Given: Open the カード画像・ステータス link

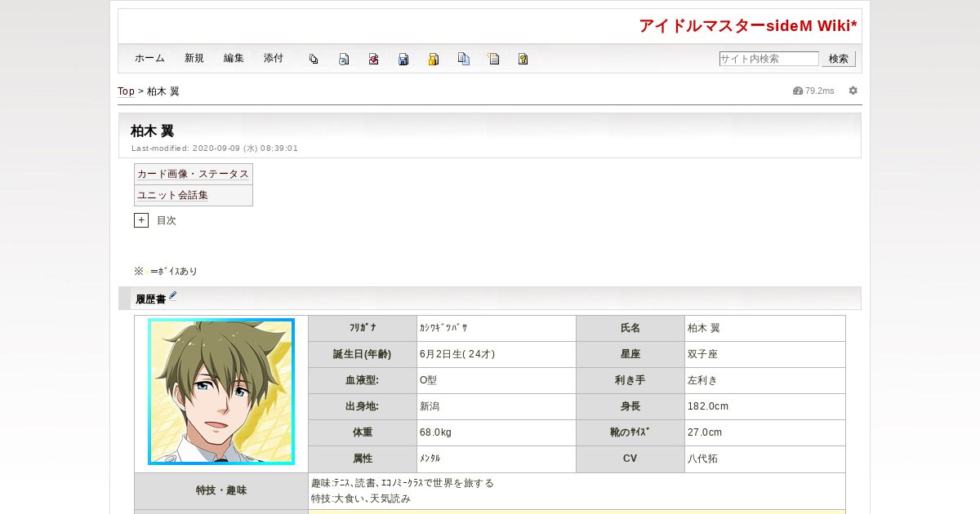Looking at the screenshot, I should [x=194, y=175].
